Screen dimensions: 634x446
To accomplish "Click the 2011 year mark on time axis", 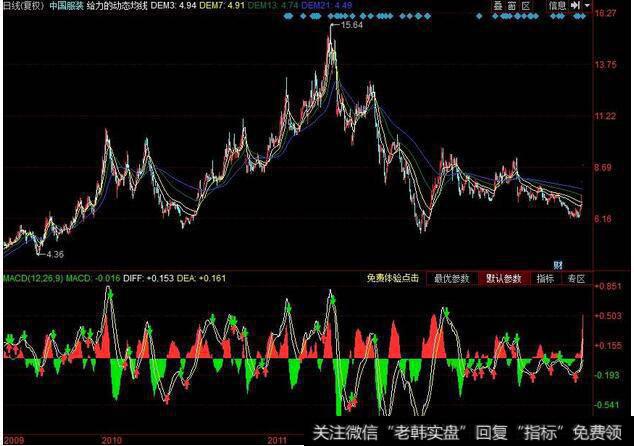I will click(276, 438).
